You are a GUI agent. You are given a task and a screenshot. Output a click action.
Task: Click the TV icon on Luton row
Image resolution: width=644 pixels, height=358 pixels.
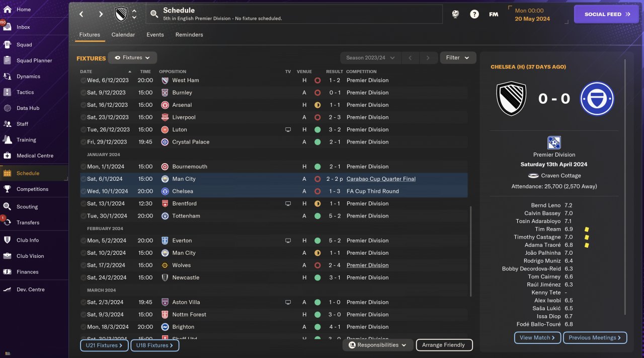click(x=288, y=129)
